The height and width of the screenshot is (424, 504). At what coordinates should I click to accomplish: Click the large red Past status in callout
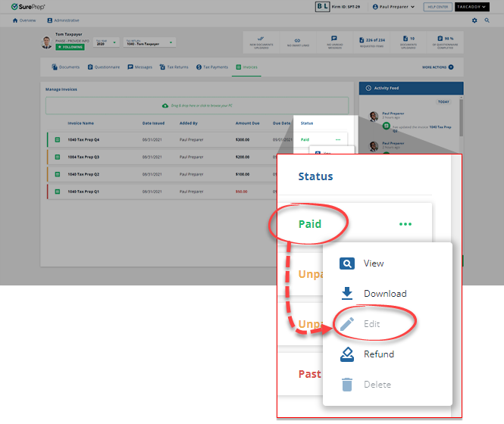310,374
